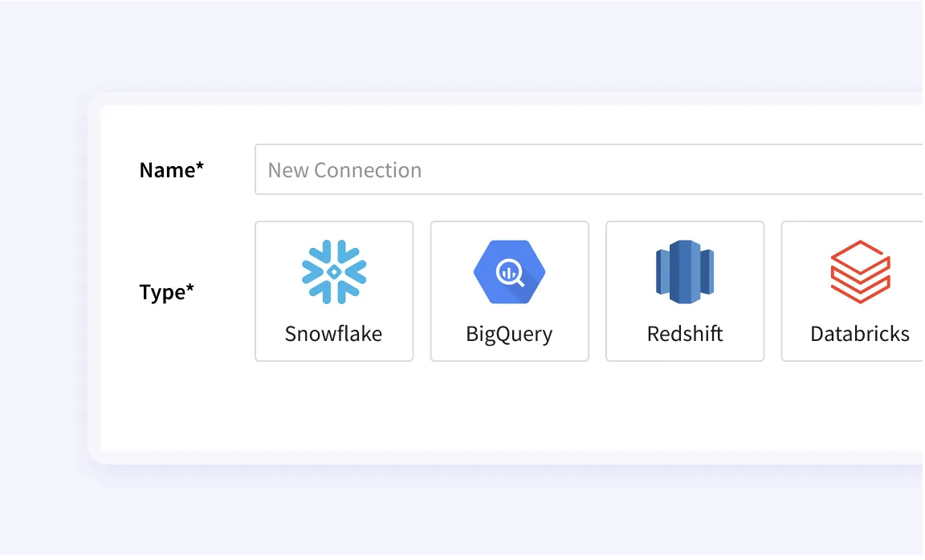This screenshot has width=925, height=560.
Task: Click the Databricks red stacked-layers logo icon
Action: [860, 272]
